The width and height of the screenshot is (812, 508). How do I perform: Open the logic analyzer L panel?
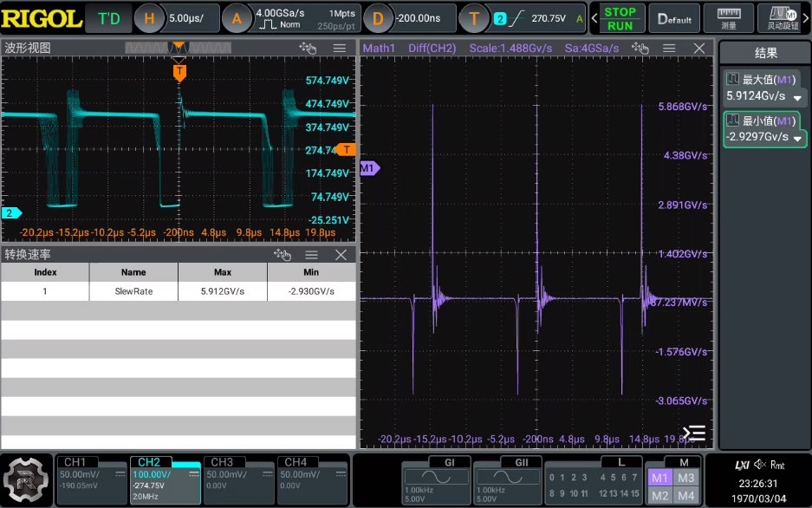tap(594, 480)
